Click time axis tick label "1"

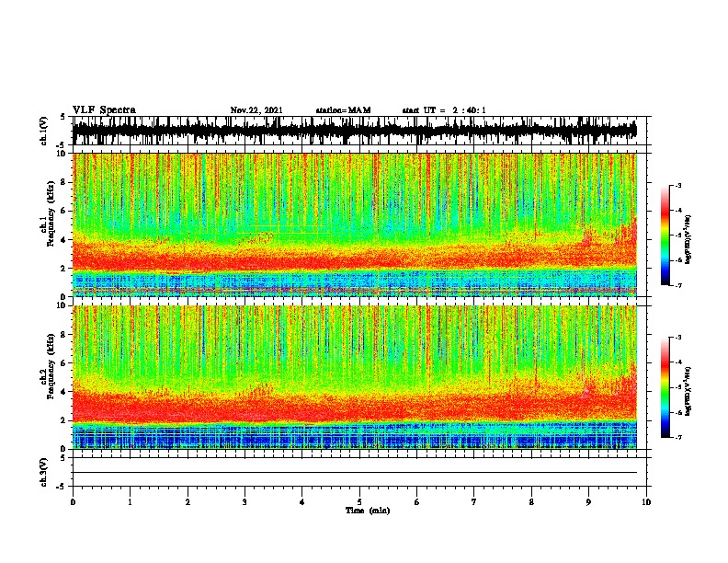[x=130, y=501]
